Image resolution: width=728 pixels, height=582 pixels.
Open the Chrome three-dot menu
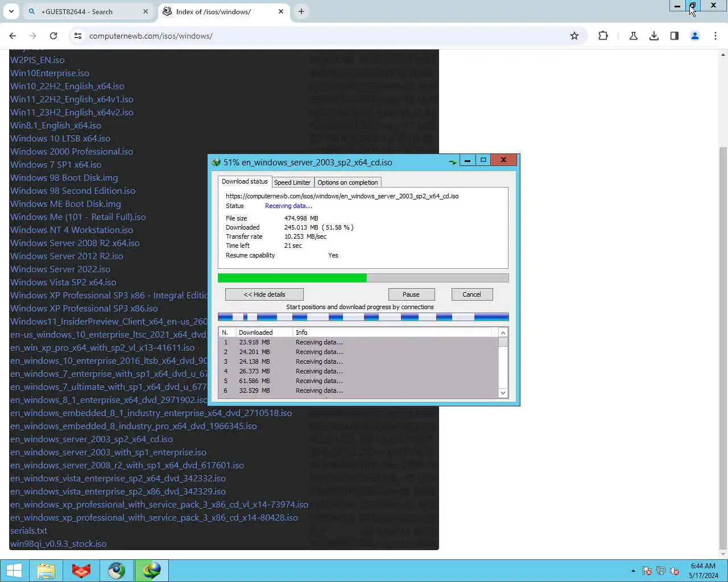pyautogui.click(x=715, y=36)
